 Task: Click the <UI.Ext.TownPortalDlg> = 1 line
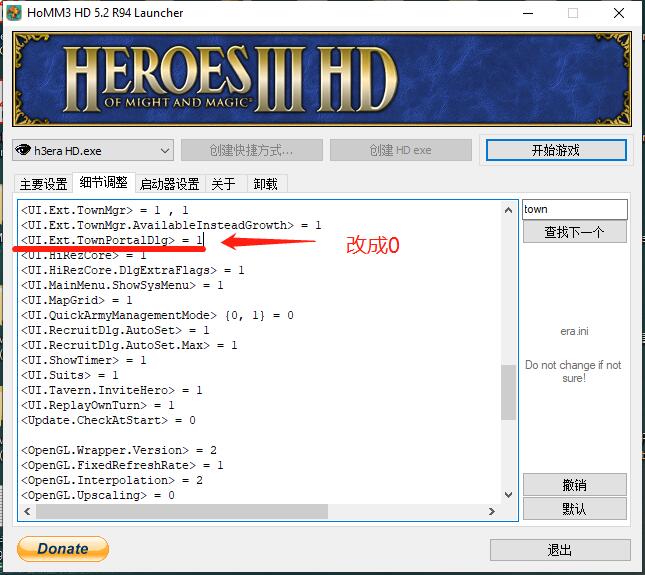112,240
